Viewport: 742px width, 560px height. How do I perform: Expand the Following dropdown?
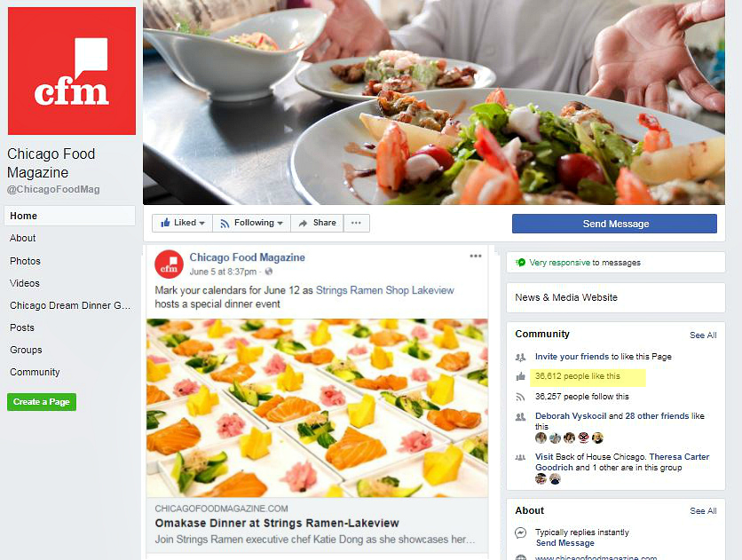251,223
